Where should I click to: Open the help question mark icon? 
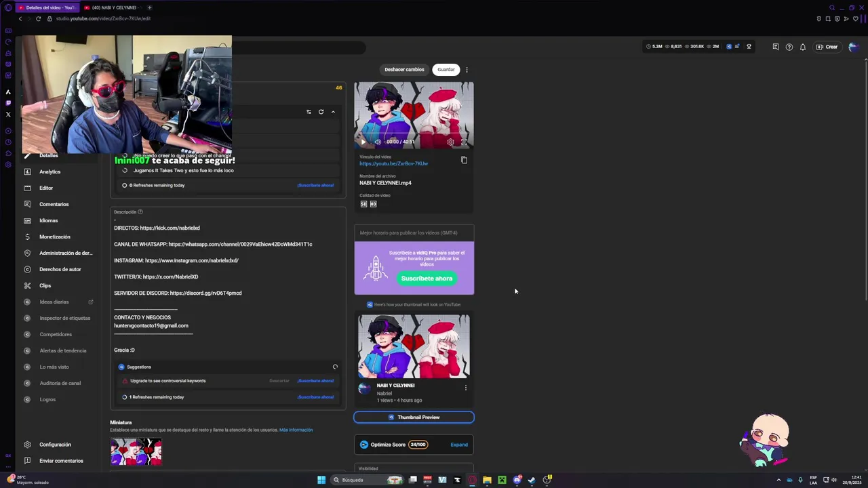click(789, 47)
